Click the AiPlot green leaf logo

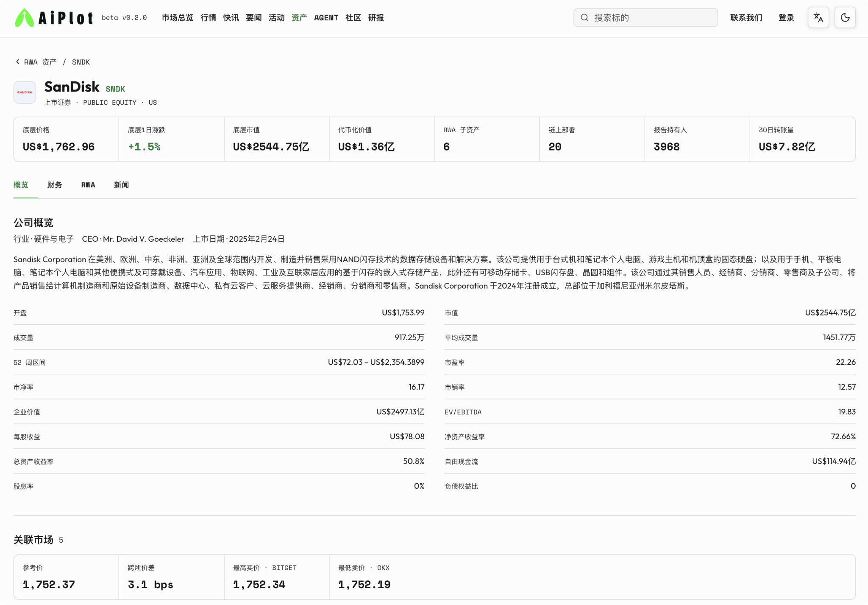click(24, 18)
